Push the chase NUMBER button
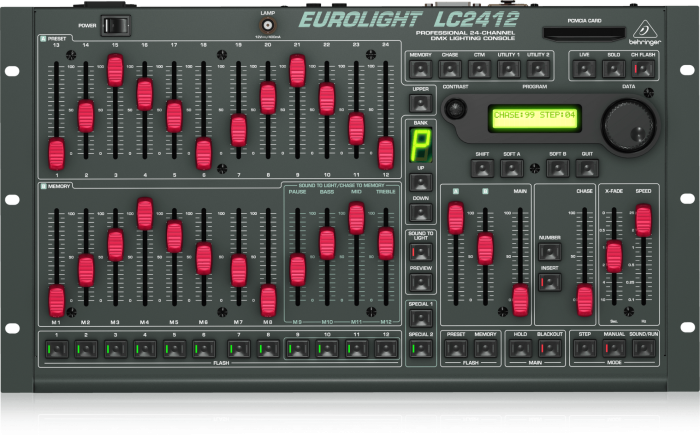Screen dimensions: 700x446 [x=550, y=252]
